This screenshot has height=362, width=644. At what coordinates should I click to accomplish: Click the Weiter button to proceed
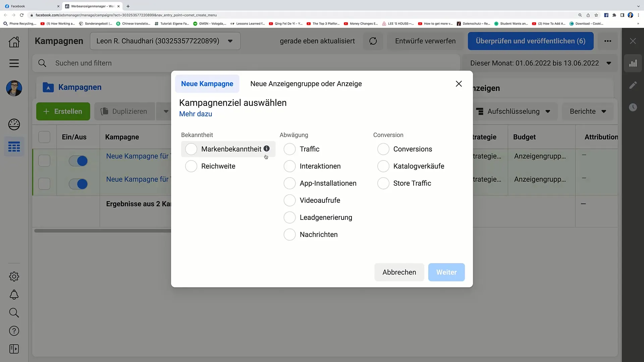446,272
